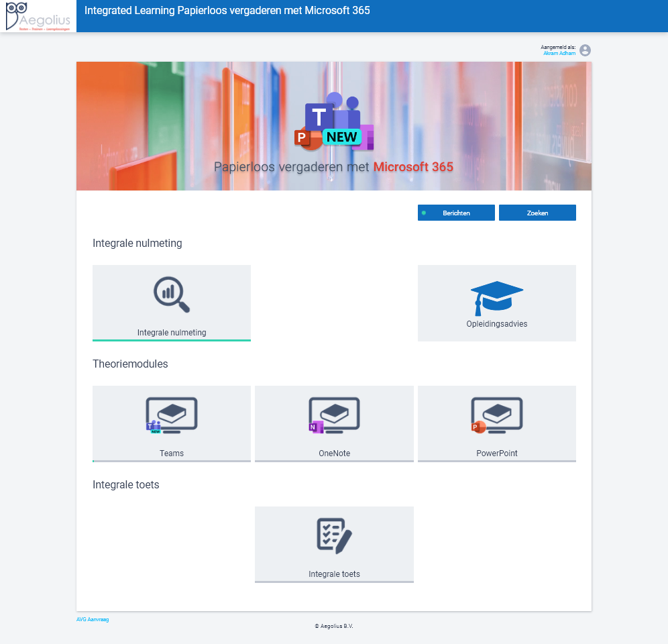The height and width of the screenshot is (644, 668).
Task: Open the Teams module monitor icon
Action: [172, 416]
